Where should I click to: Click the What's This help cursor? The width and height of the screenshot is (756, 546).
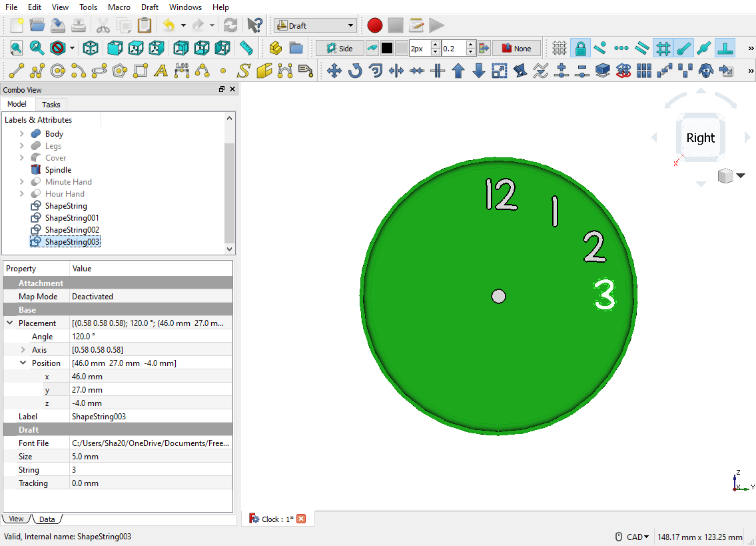(x=254, y=25)
